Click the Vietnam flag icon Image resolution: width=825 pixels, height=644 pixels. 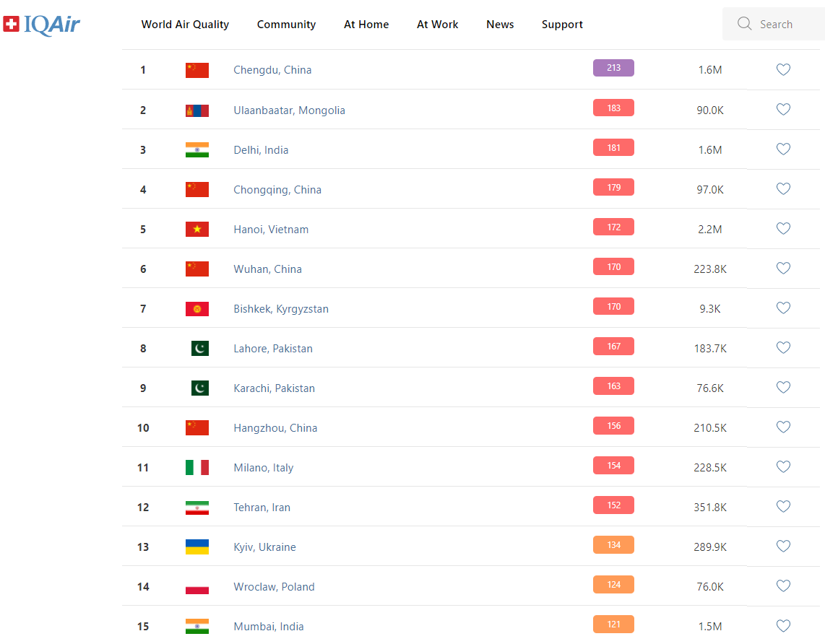click(x=197, y=229)
